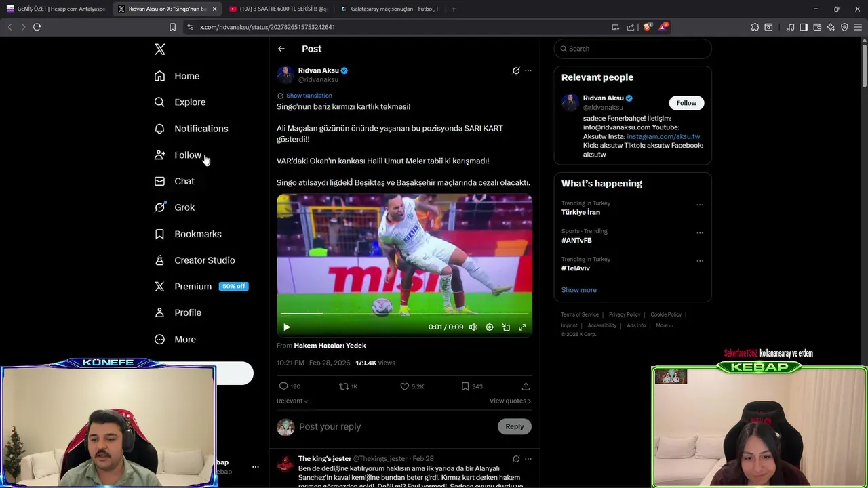The width and height of the screenshot is (868, 488).
Task: Go to Profile page
Action: tap(178, 313)
